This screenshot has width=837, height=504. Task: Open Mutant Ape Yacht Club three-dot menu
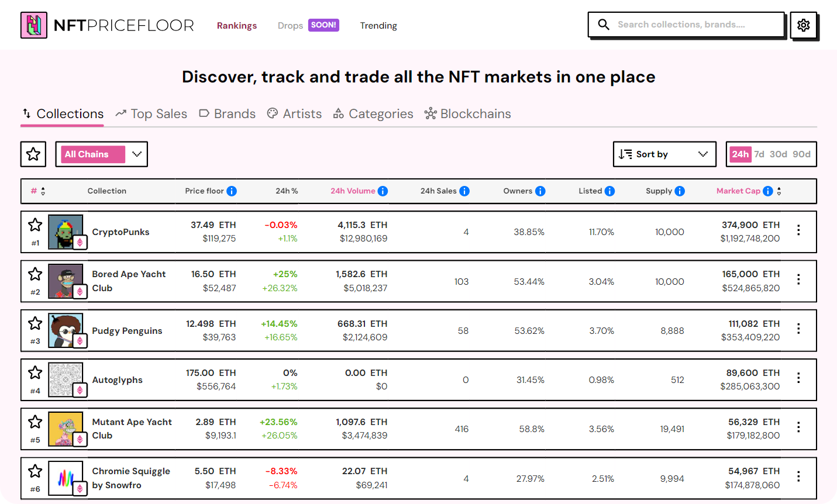tap(798, 427)
